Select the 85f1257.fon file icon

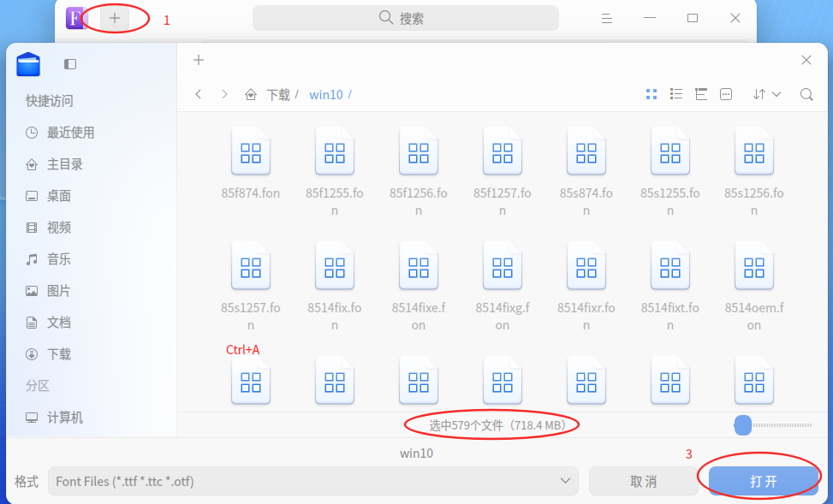pos(503,152)
